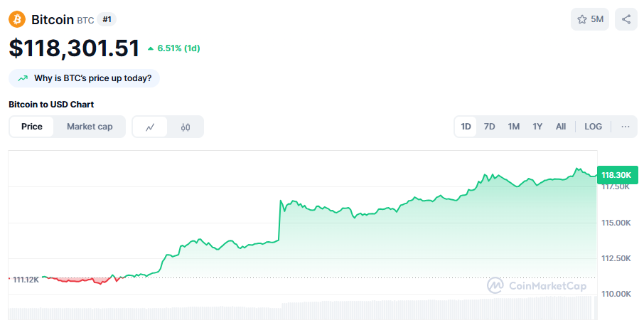
Task: Click the #1 rank badge
Action: (107, 19)
